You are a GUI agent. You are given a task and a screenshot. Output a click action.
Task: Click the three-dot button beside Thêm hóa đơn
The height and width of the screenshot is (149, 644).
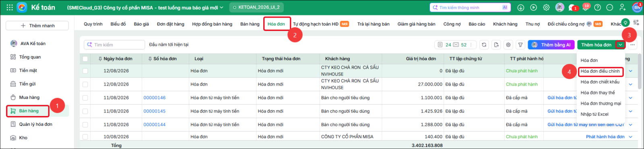[x=632, y=45]
